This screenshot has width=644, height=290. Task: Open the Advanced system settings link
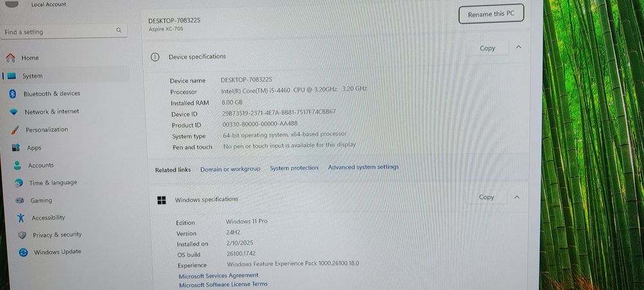363,167
